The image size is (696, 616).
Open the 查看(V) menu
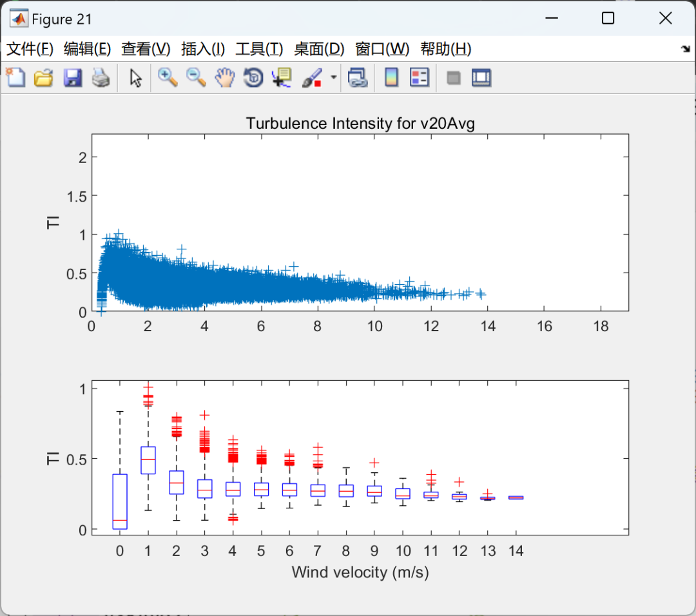pyautogui.click(x=146, y=49)
